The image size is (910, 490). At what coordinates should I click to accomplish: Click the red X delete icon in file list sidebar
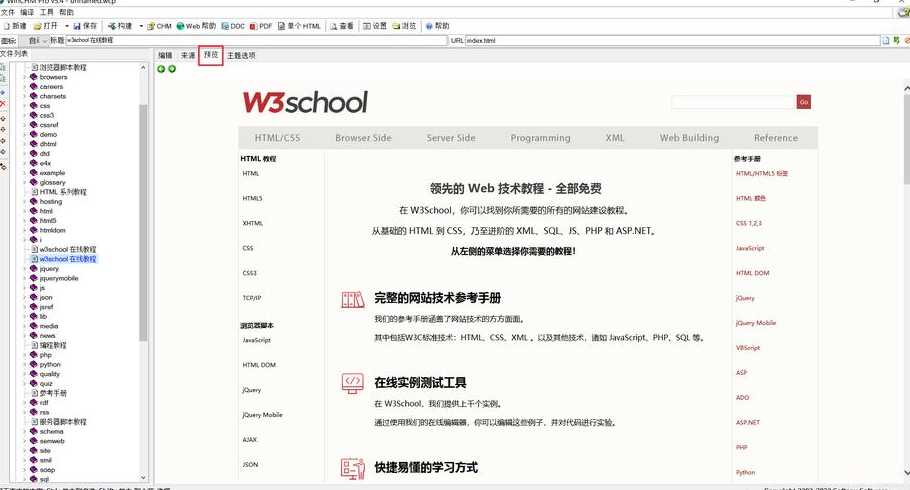(3, 103)
